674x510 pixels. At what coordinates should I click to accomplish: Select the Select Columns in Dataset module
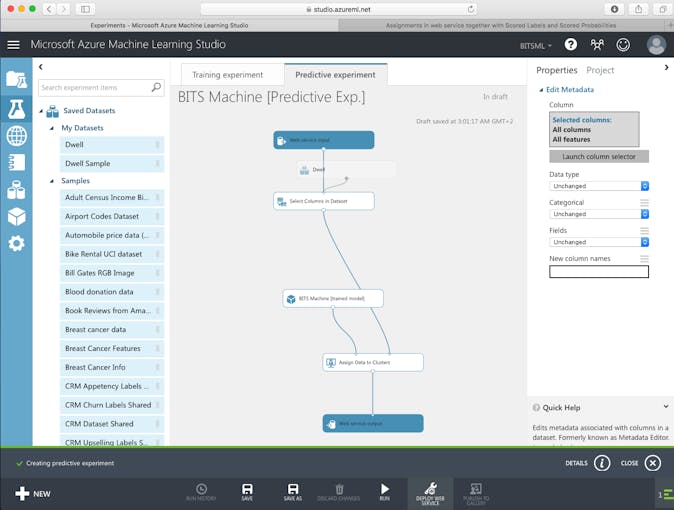(x=324, y=201)
